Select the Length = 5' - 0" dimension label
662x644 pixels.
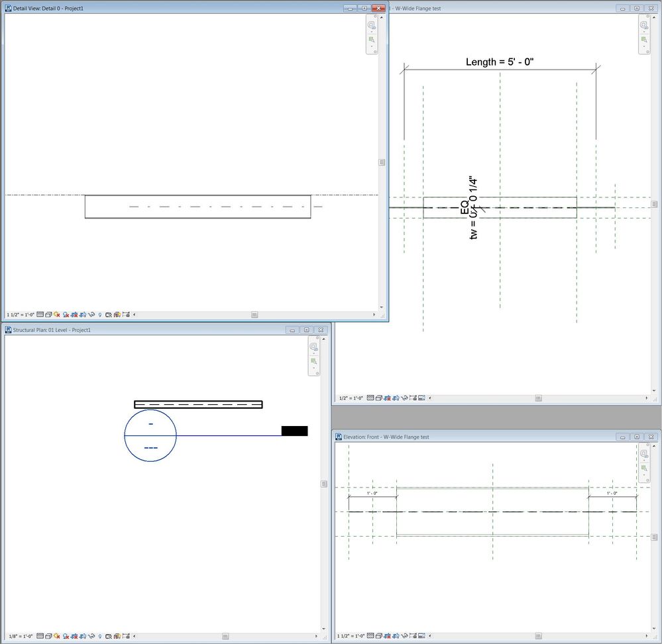[x=500, y=62]
